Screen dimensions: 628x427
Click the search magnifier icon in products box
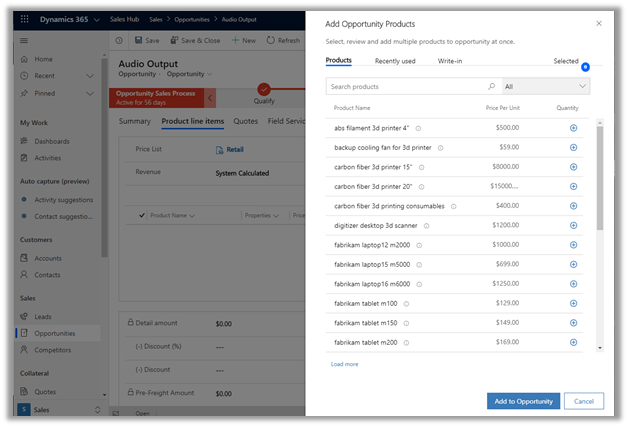[491, 87]
